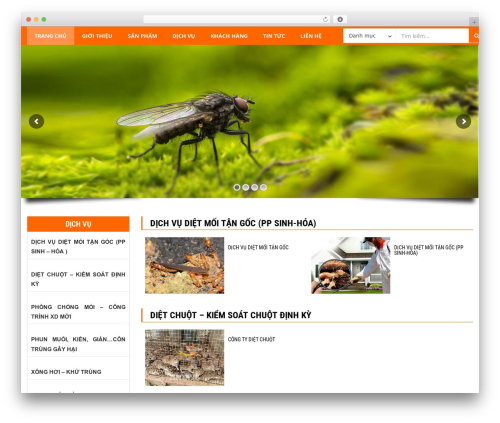Screen dimensions: 500x423
Task: Click the termite close-up thumbnail
Action: point(184,265)
